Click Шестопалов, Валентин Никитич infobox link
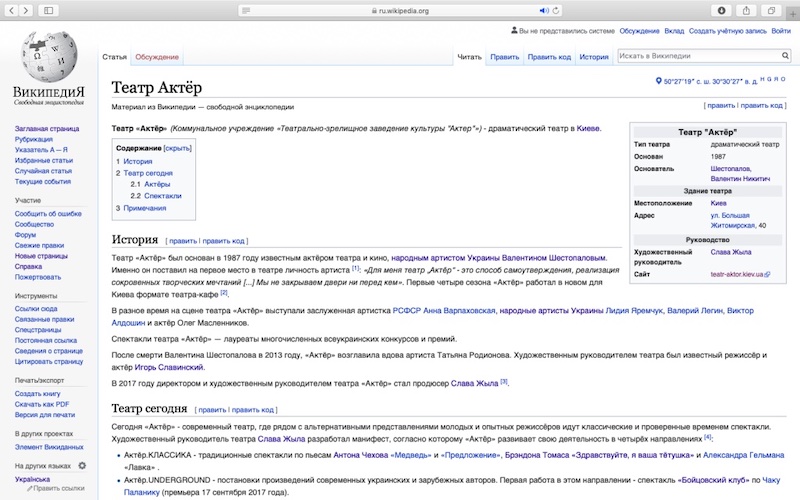The image size is (800, 500). 740,173
